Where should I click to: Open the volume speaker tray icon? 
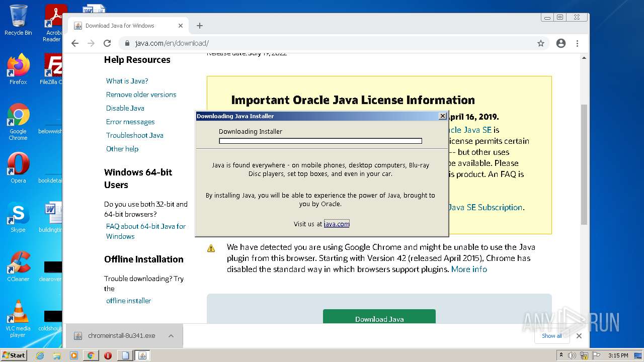(x=572, y=355)
